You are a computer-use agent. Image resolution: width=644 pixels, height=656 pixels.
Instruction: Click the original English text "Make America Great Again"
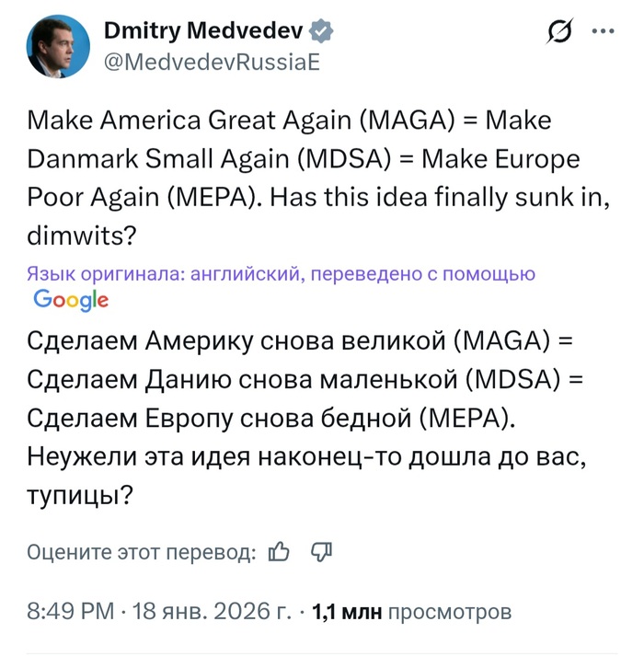point(186,121)
